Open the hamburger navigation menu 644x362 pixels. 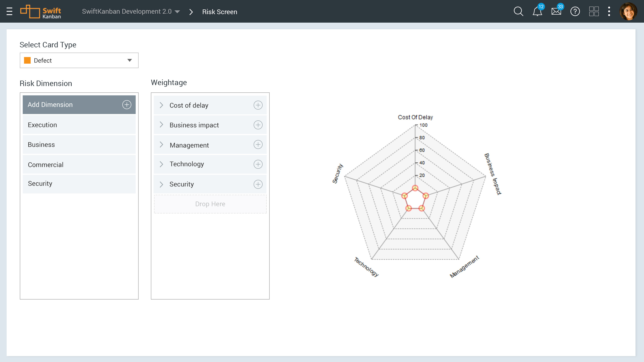click(x=9, y=12)
